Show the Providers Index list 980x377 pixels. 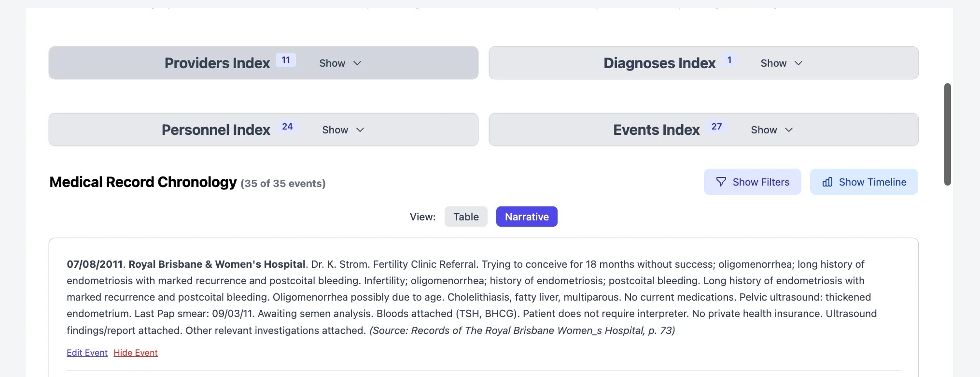[332, 63]
